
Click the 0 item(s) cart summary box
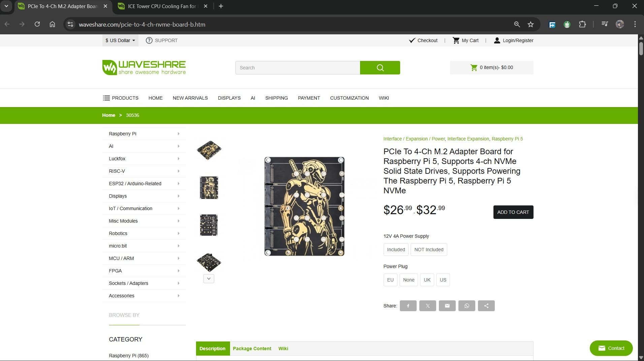[x=492, y=68]
